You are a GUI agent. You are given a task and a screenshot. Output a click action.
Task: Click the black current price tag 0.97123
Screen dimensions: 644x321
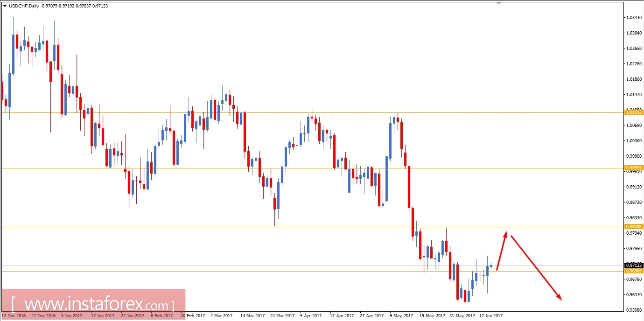click(x=634, y=265)
